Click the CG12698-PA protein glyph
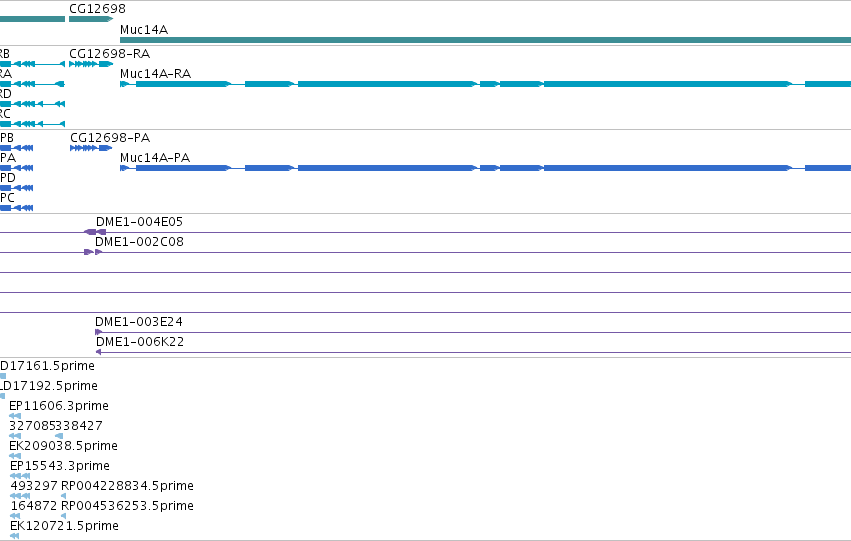This screenshot has width=851, height=541. 91,148
